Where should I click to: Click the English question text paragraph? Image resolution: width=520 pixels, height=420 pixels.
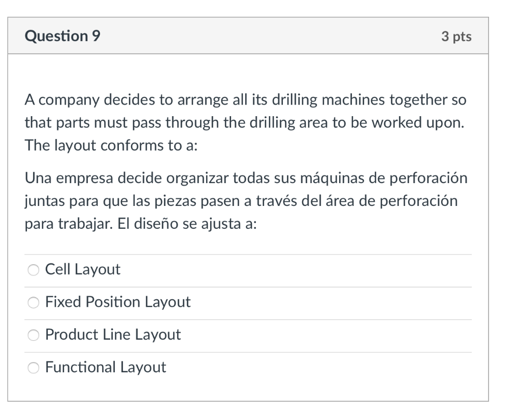(x=246, y=122)
